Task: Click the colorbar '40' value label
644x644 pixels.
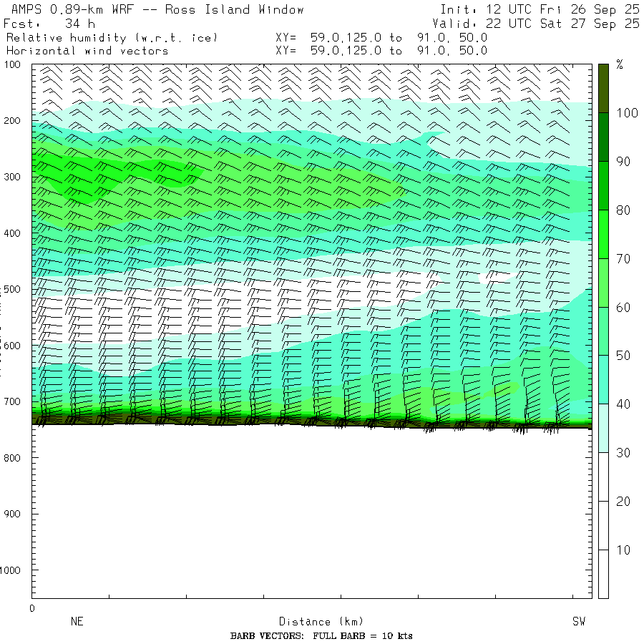Action: coord(623,404)
